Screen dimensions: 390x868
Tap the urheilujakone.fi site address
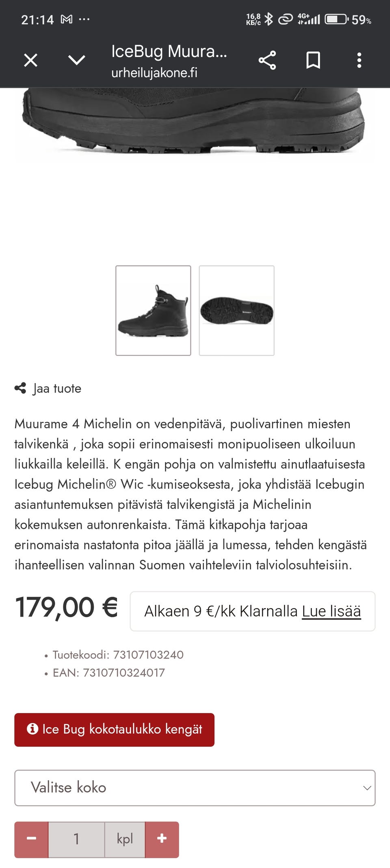(x=154, y=73)
